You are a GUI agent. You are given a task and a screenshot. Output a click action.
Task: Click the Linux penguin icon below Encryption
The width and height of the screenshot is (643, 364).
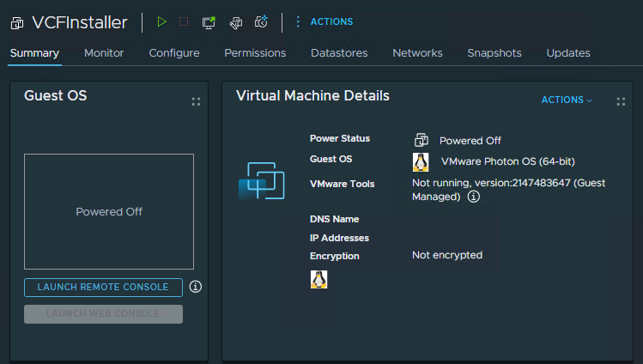318,279
